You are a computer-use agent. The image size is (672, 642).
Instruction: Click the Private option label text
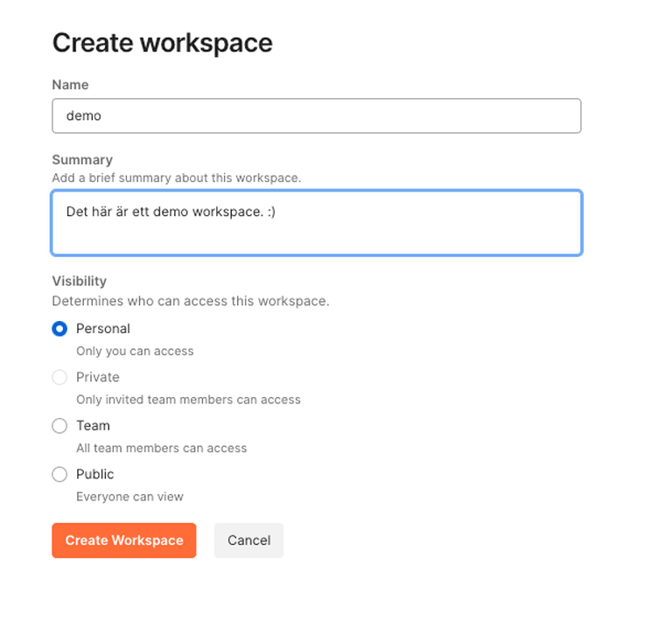coord(98,377)
